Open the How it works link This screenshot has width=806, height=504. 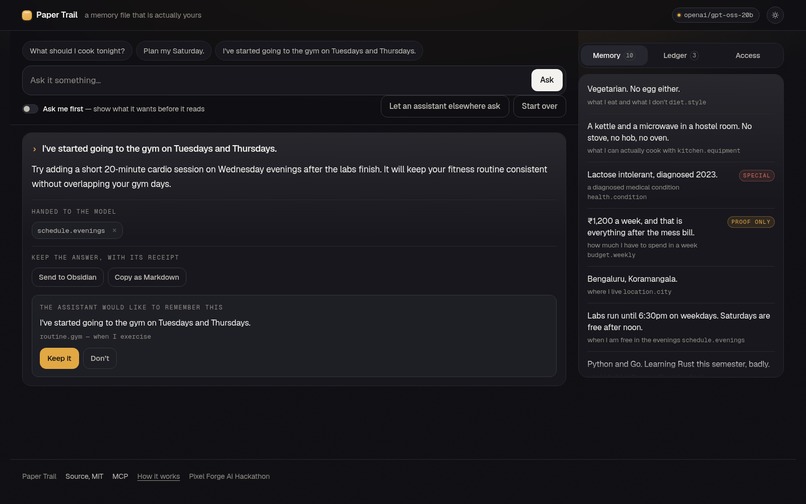[158, 476]
